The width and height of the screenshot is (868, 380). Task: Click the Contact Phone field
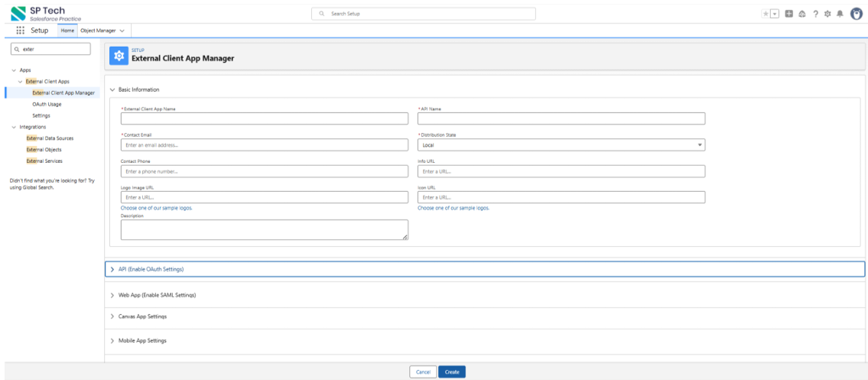(x=265, y=171)
